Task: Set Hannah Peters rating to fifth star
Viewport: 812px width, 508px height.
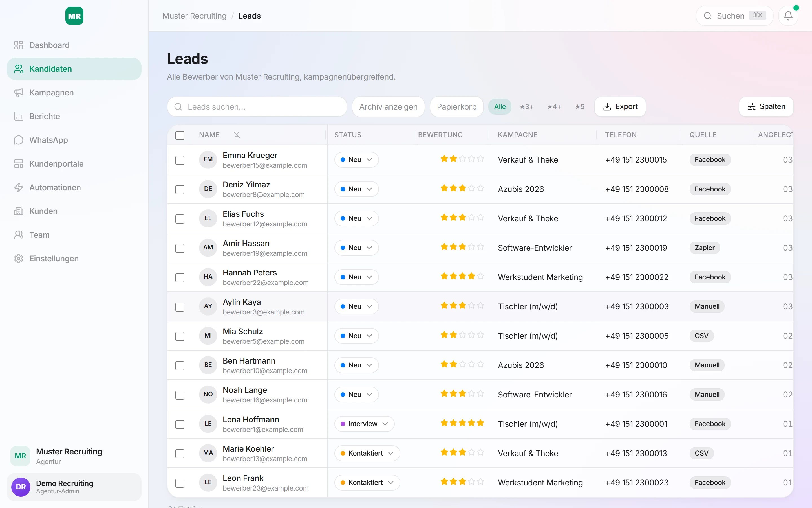Action: (480, 276)
